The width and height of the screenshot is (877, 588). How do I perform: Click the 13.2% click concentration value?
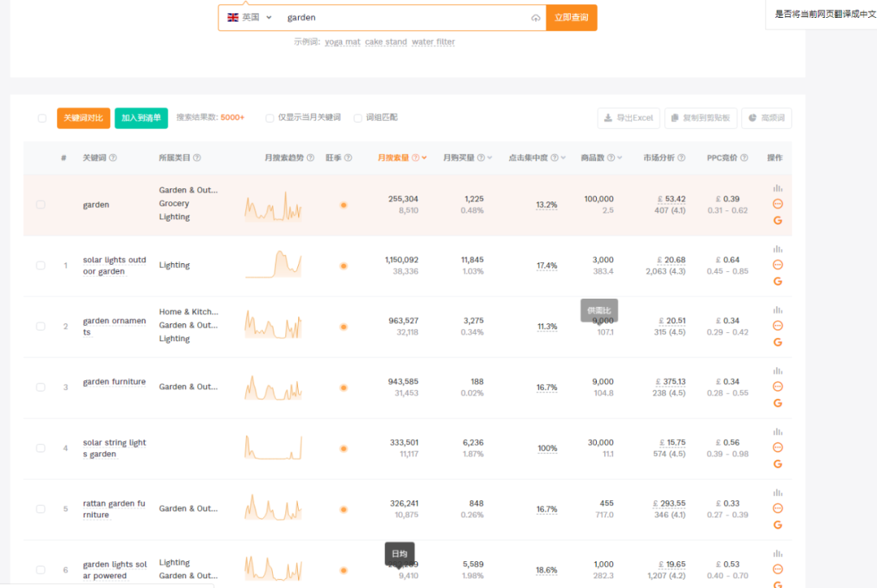click(547, 205)
